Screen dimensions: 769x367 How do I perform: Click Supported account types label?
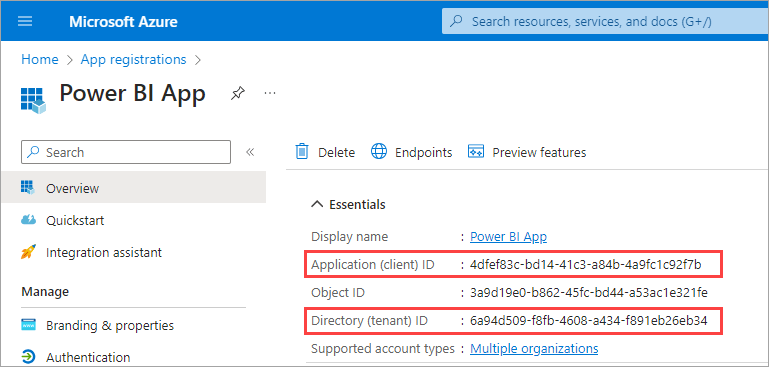(x=383, y=349)
